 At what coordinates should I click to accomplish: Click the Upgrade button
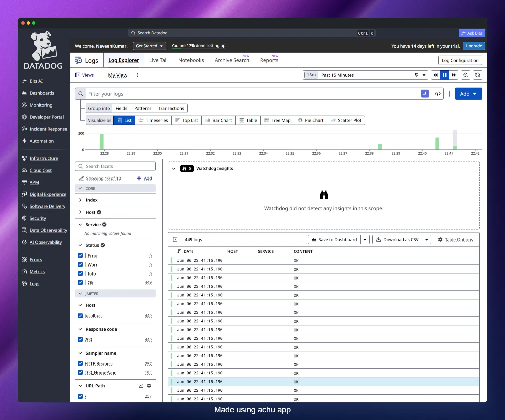(x=474, y=46)
